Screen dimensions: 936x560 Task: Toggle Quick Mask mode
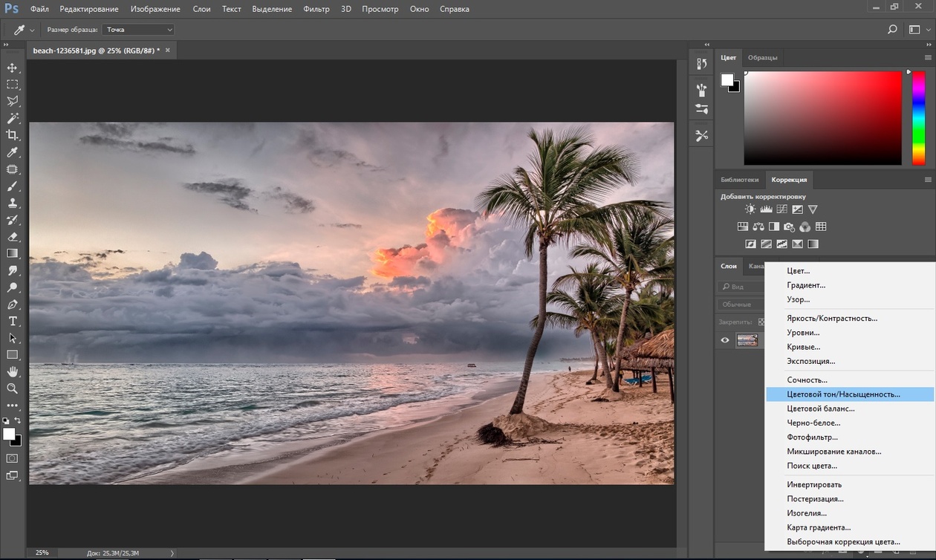(12, 458)
